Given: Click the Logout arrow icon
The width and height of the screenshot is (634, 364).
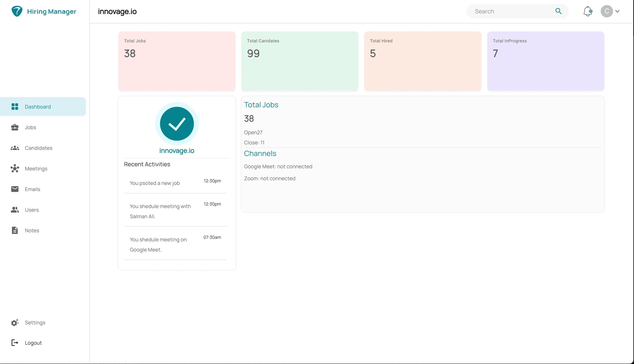Looking at the screenshot, I should click(x=15, y=343).
